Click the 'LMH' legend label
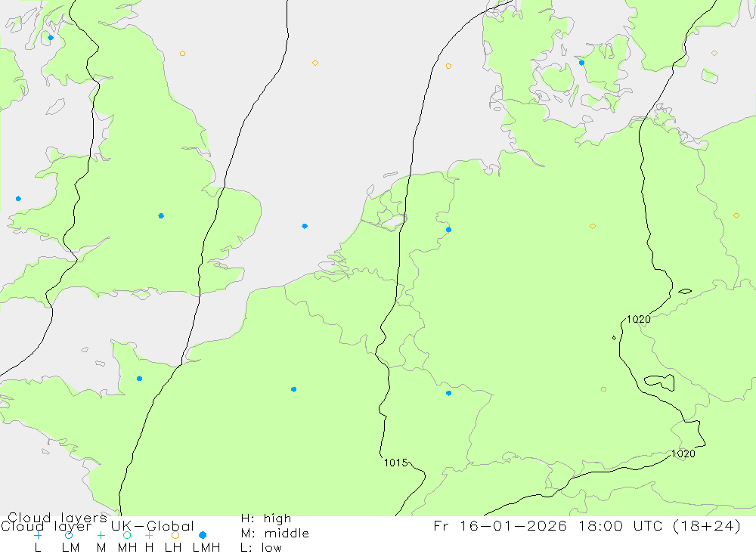756x554 pixels. pos(206,548)
